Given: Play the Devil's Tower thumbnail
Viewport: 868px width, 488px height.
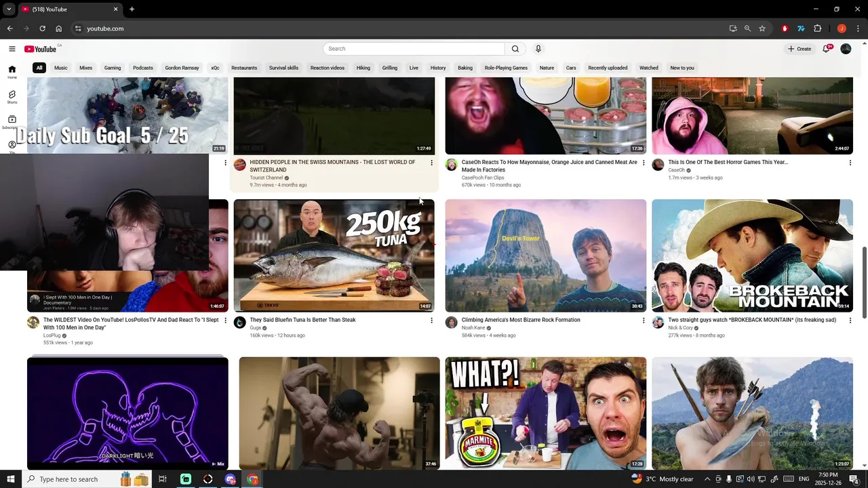Looking at the screenshot, I should tap(546, 256).
